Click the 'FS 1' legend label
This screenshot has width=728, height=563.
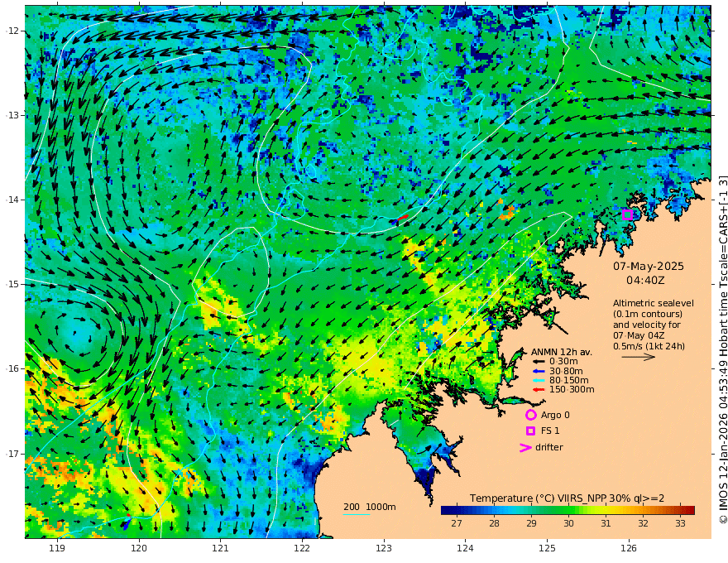(x=549, y=431)
